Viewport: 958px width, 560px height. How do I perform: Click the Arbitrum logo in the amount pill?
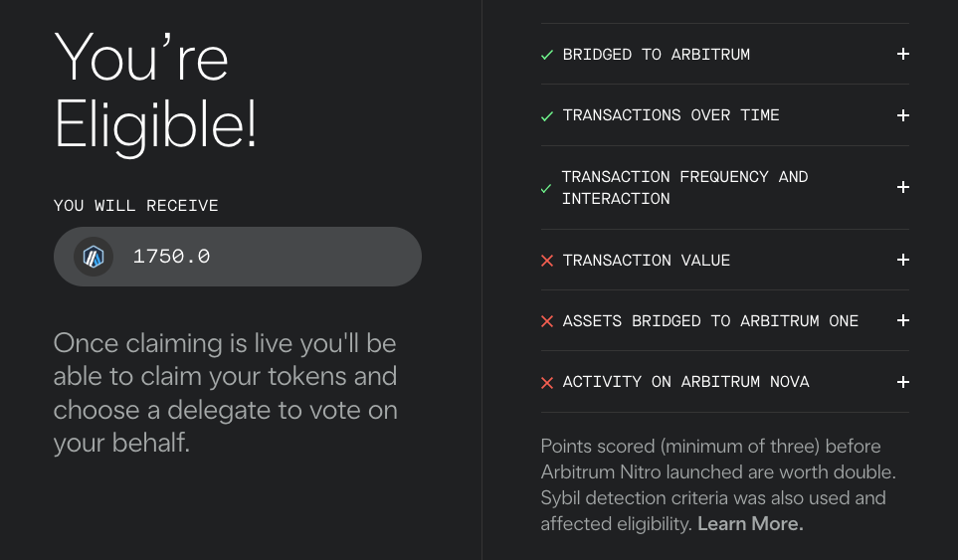pyautogui.click(x=94, y=257)
